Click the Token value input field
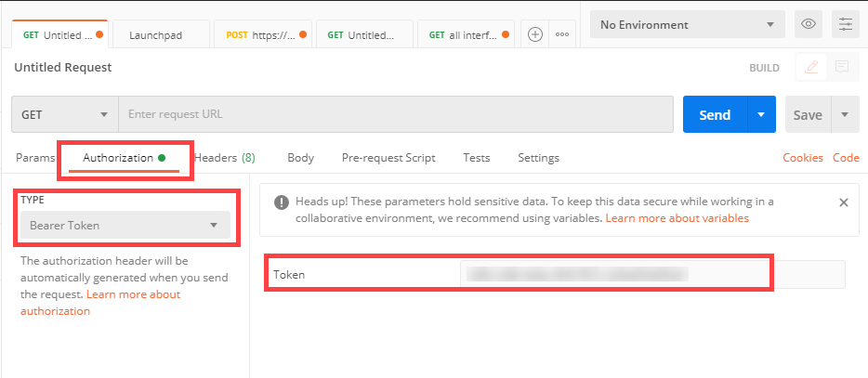Image resolution: width=868 pixels, height=378 pixels. tap(652, 275)
